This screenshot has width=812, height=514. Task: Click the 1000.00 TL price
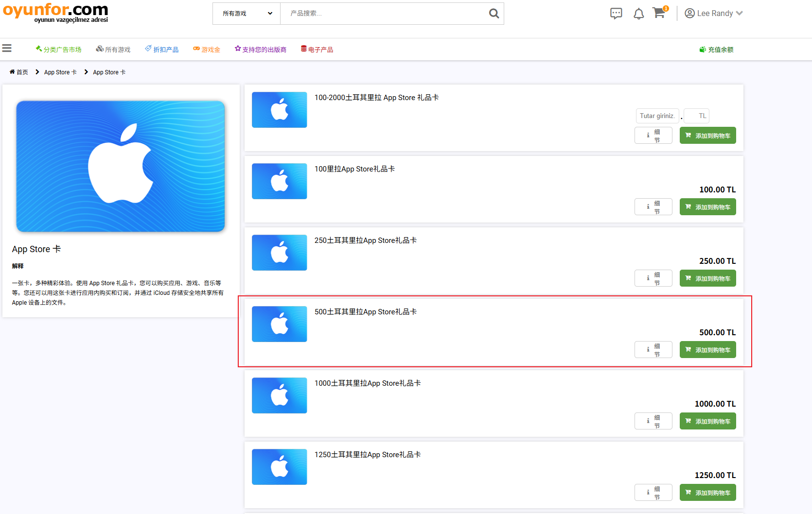pyautogui.click(x=715, y=404)
